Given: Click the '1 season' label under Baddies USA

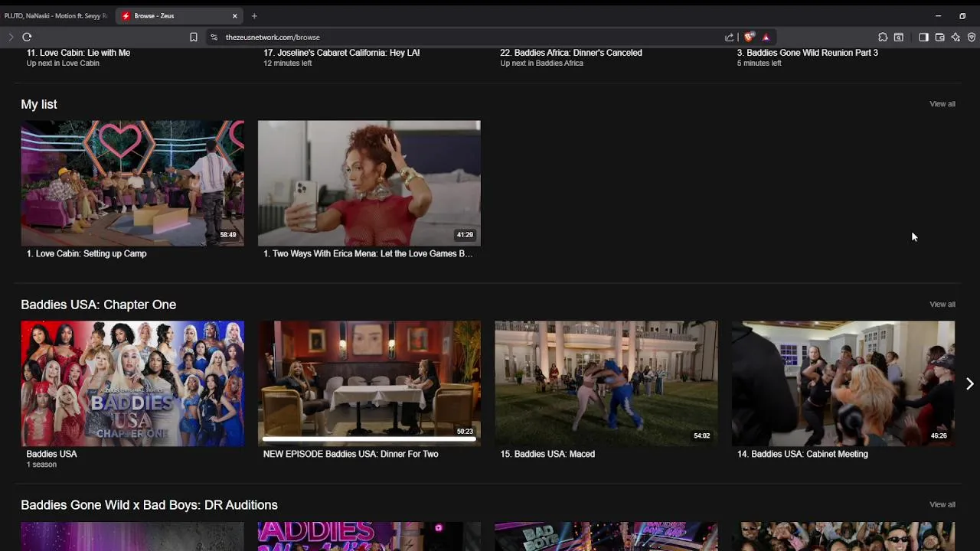Looking at the screenshot, I should (x=41, y=465).
